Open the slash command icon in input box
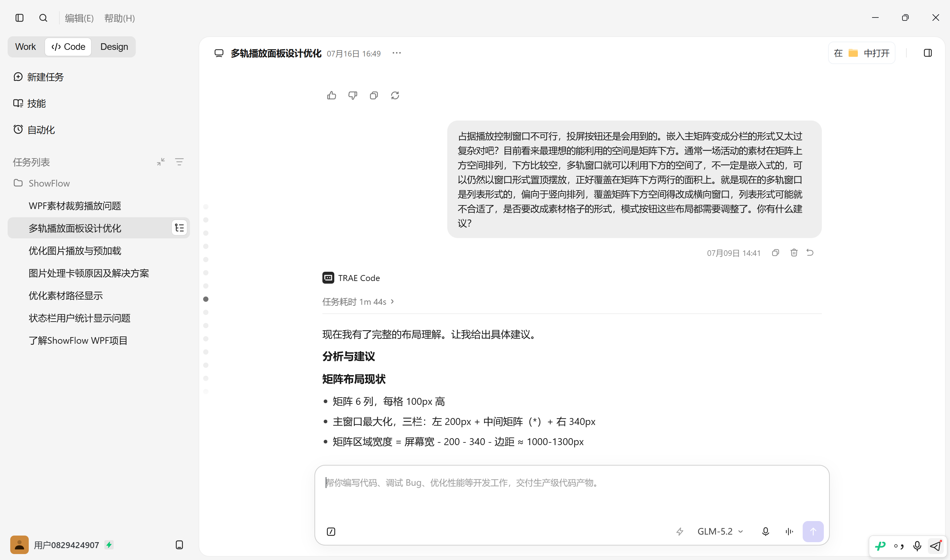The image size is (950, 560). 331,532
